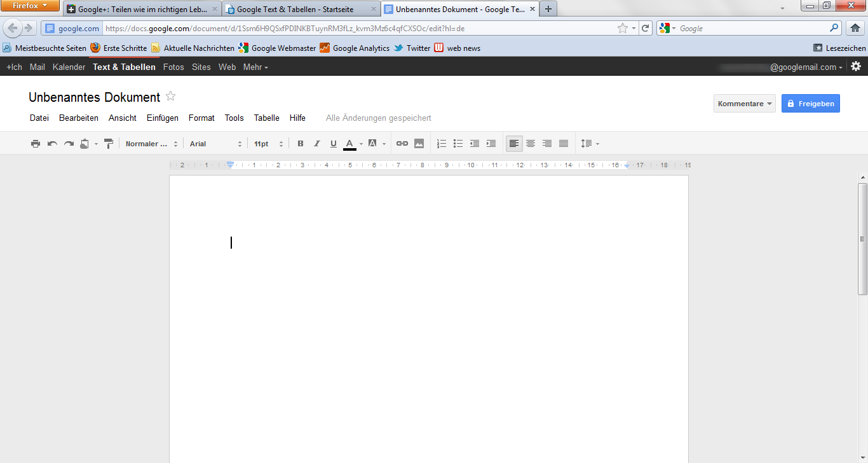
Task: Open the text color picker
Action: point(350,144)
